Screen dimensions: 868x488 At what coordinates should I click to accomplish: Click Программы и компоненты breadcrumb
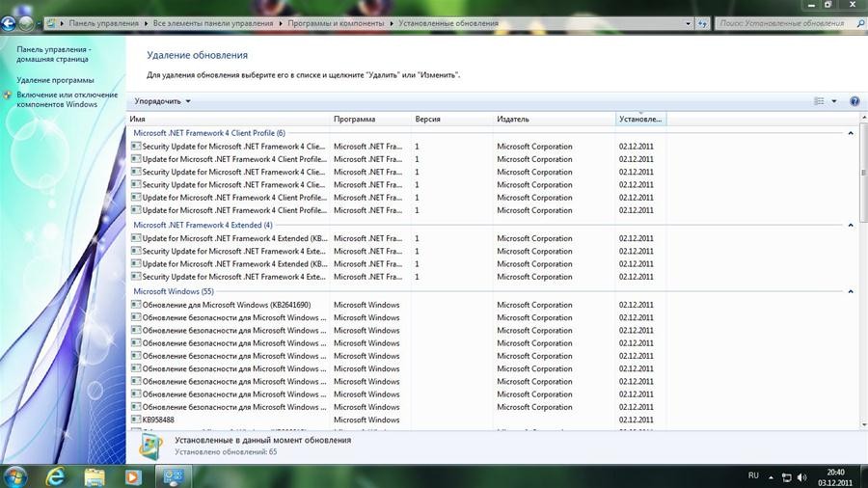pyautogui.click(x=336, y=24)
